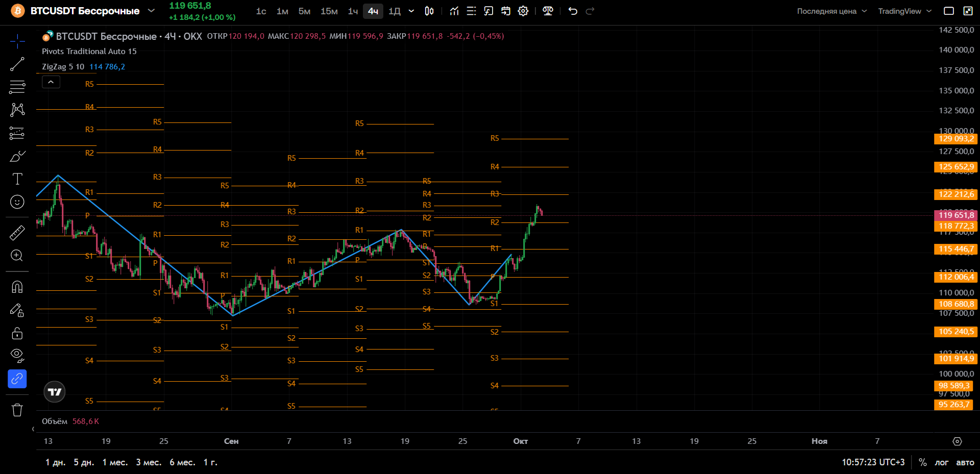Open the Последняя цена price type dropdown
This screenshot has height=474, width=980.
(x=832, y=11)
